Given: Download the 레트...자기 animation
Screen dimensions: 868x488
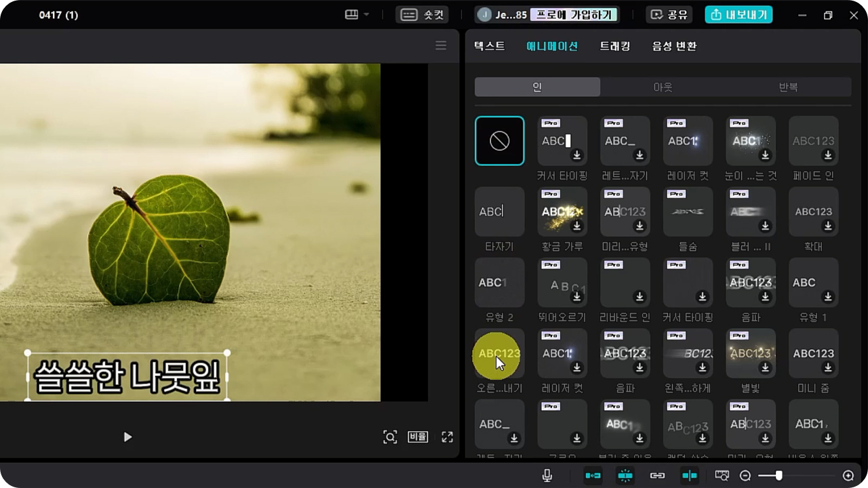Looking at the screenshot, I should pyautogui.click(x=639, y=155).
